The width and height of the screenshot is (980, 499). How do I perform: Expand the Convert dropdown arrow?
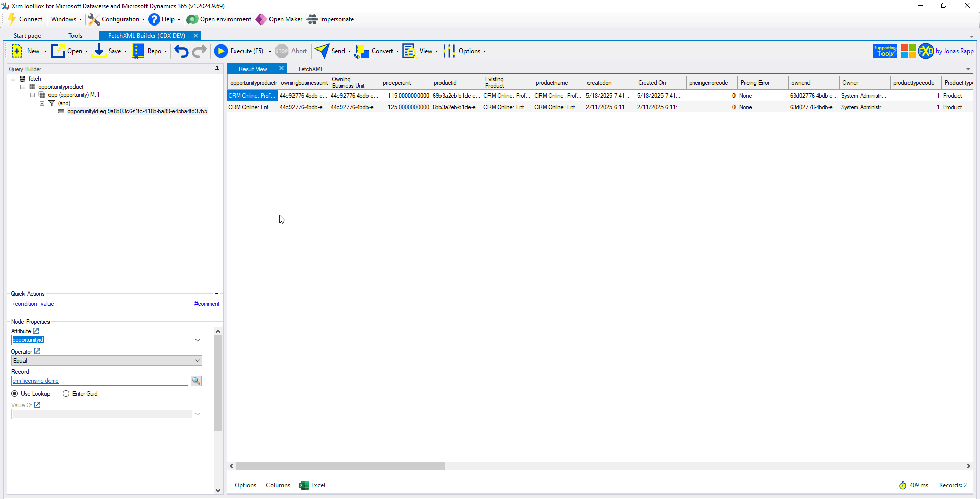pyautogui.click(x=397, y=51)
